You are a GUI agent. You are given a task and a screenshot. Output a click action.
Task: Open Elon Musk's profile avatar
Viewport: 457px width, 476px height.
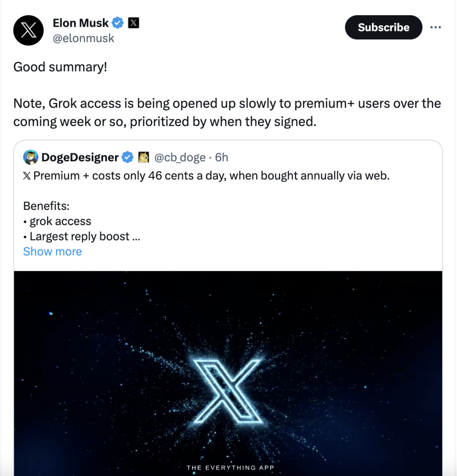point(28,30)
